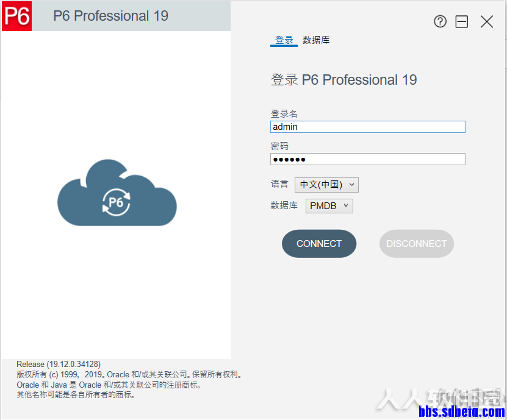Minimize the P6 login window
The height and width of the screenshot is (420, 507).
pyautogui.click(x=461, y=22)
